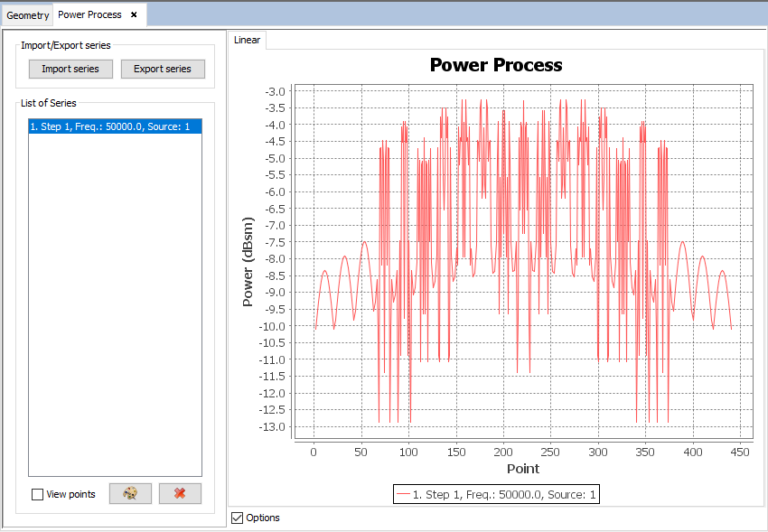Uncheck the Options checkbox
This screenshot has height=532, width=768.
[238, 518]
